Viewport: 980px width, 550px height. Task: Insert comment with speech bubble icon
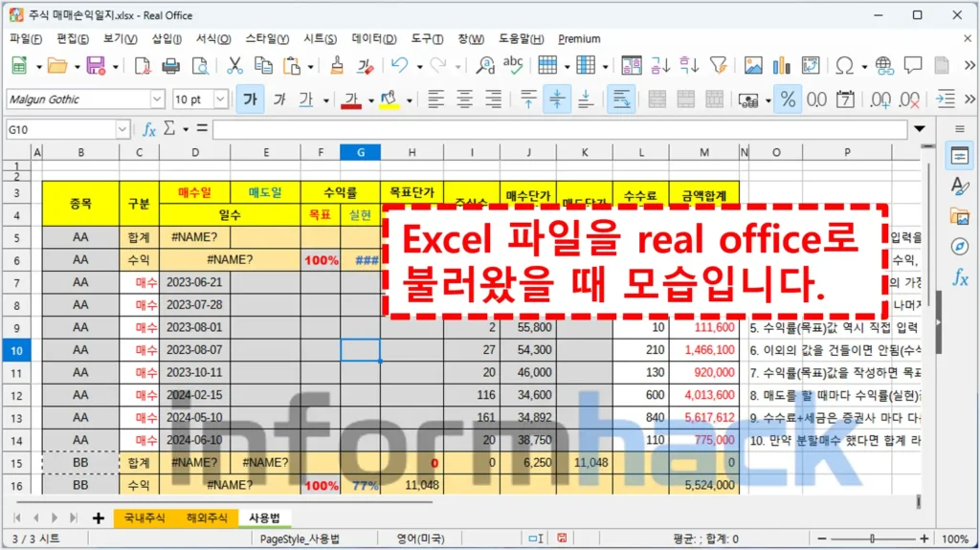coord(912,66)
